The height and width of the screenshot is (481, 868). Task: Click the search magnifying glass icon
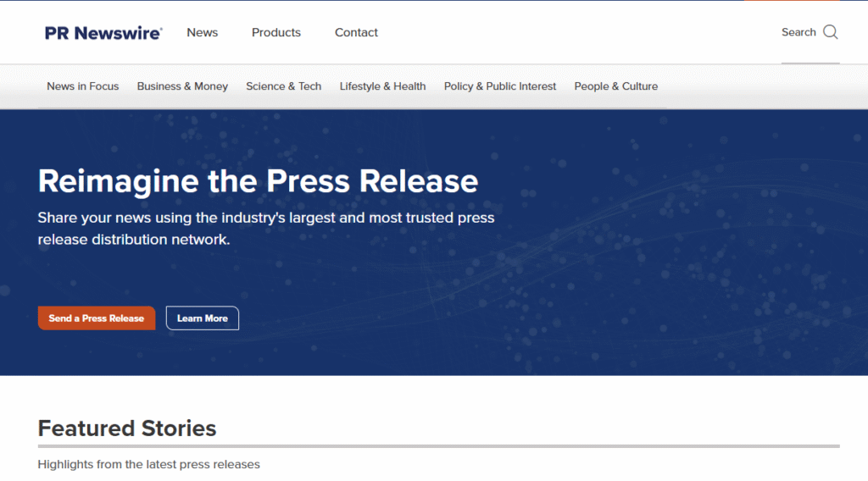(831, 32)
